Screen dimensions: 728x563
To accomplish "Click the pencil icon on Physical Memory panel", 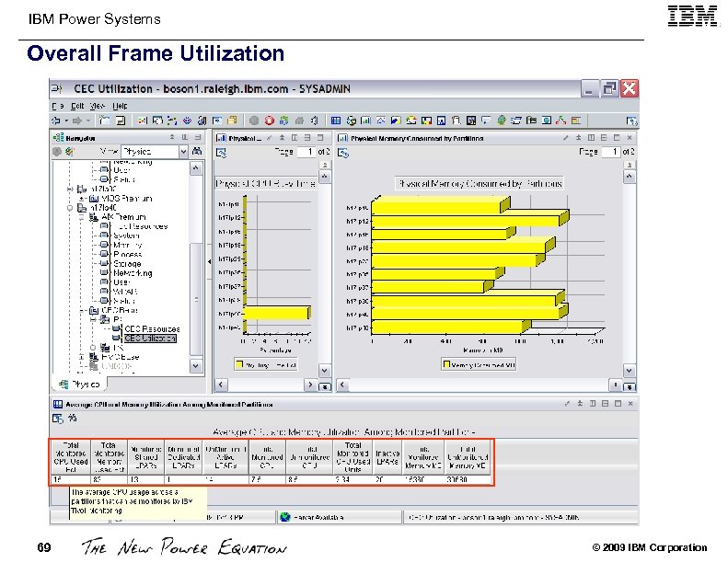I will coord(565,138).
